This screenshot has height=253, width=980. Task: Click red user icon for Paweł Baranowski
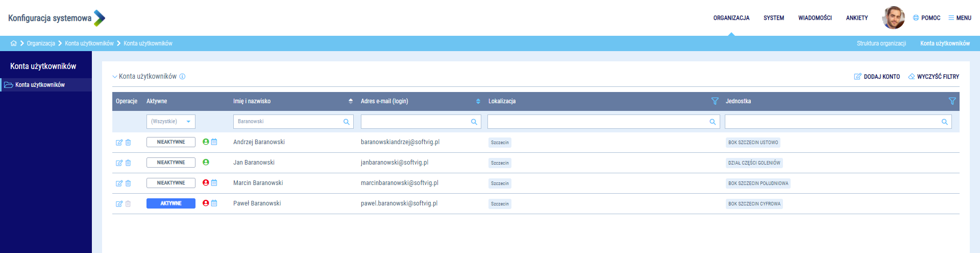[206, 203]
